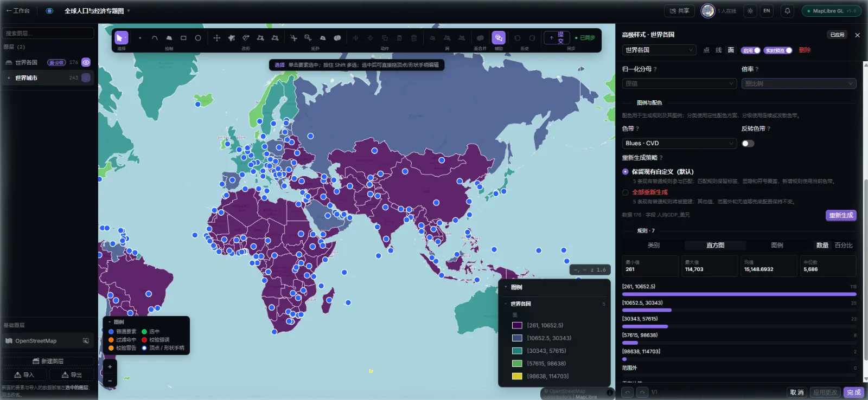Viewport: 868px width, 400px height.
Task: Toggle visibility of 世界各国 layer
Action: point(86,62)
